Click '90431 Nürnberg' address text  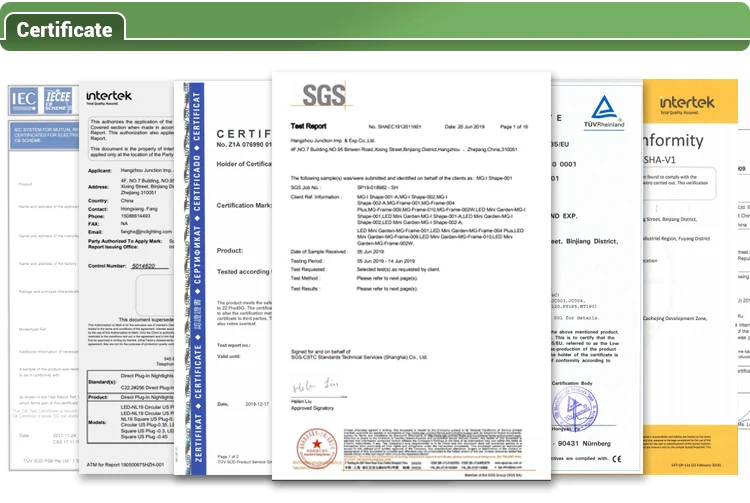click(584, 443)
